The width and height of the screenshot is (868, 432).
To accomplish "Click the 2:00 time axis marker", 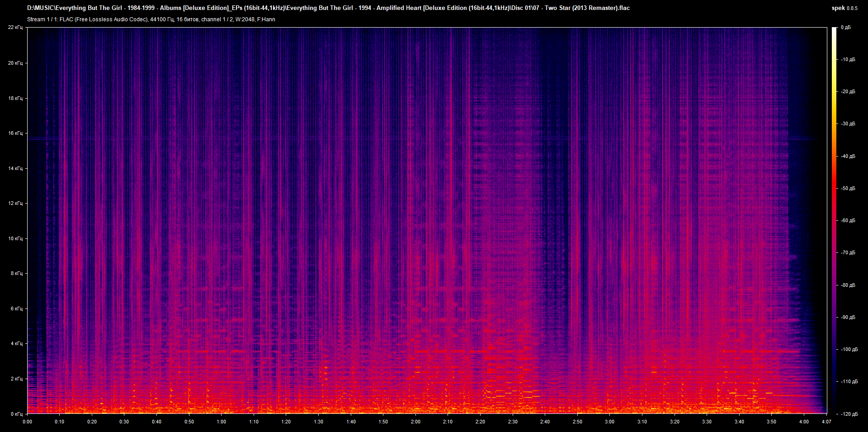I will 415,422.
